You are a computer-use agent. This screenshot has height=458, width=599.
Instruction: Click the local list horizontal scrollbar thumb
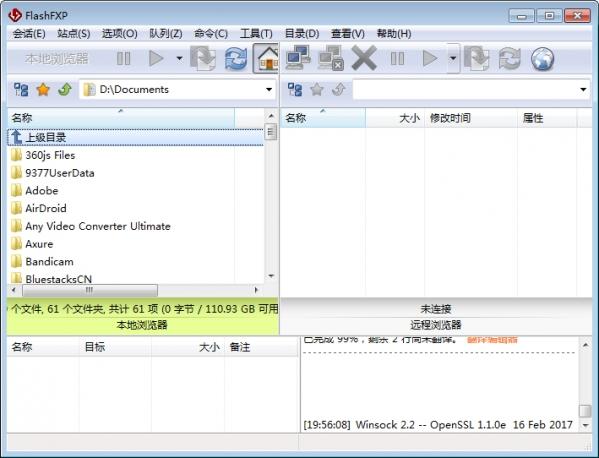pos(90,290)
